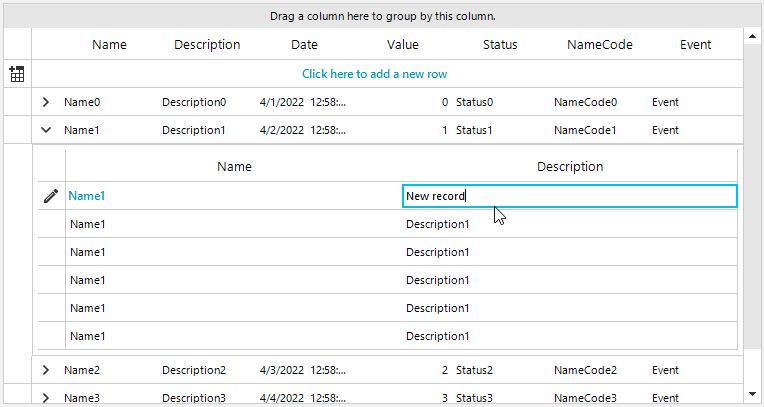Click the pencil edit row indicator
The image size is (764, 407).
51,196
